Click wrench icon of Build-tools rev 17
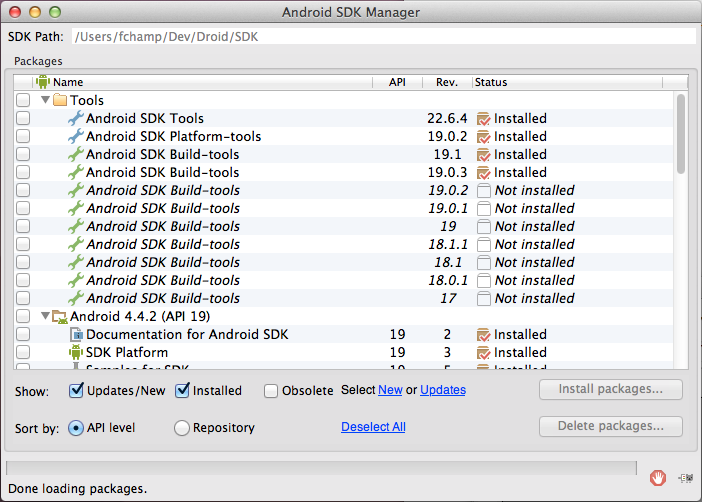The width and height of the screenshot is (702, 502). (76, 298)
